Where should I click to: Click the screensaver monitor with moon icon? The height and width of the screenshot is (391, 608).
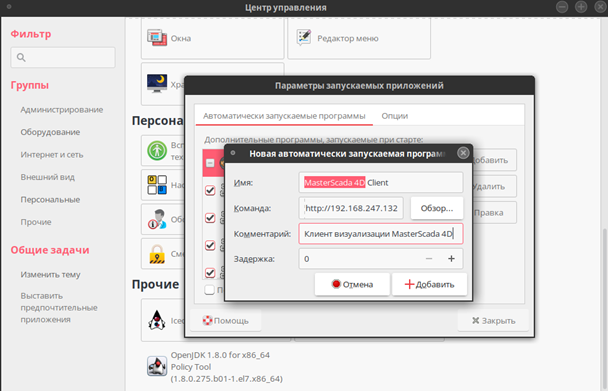(157, 84)
